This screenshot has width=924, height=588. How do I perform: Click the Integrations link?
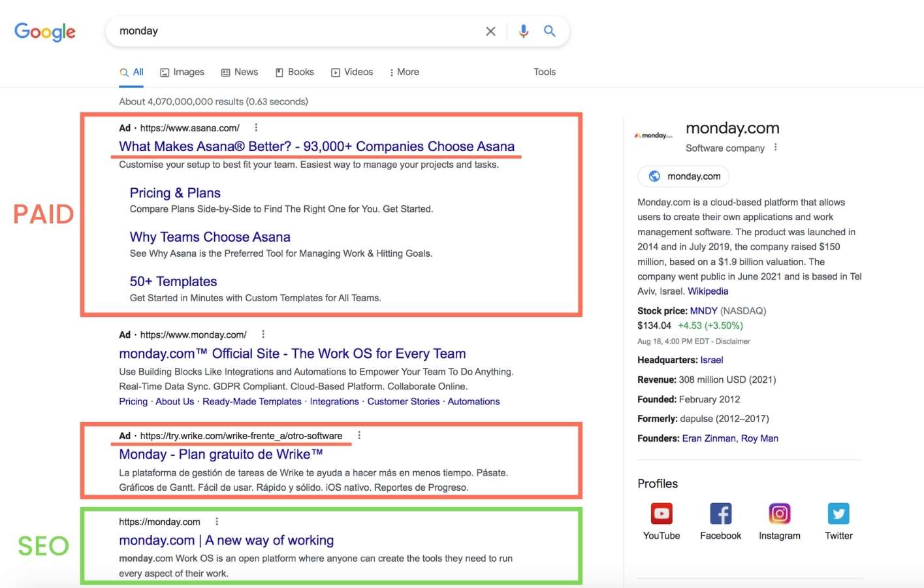coord(334,401)
